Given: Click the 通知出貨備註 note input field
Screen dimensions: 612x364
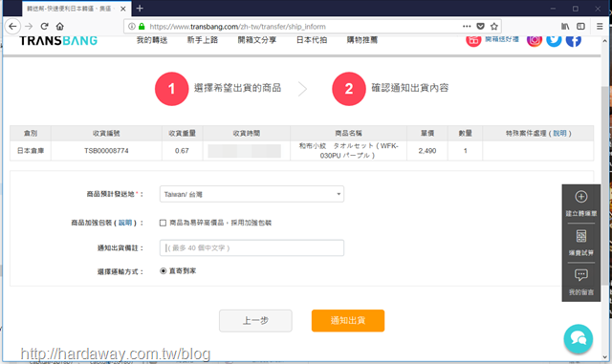Looking at the screenshot, I should click(x=251, y=247).
